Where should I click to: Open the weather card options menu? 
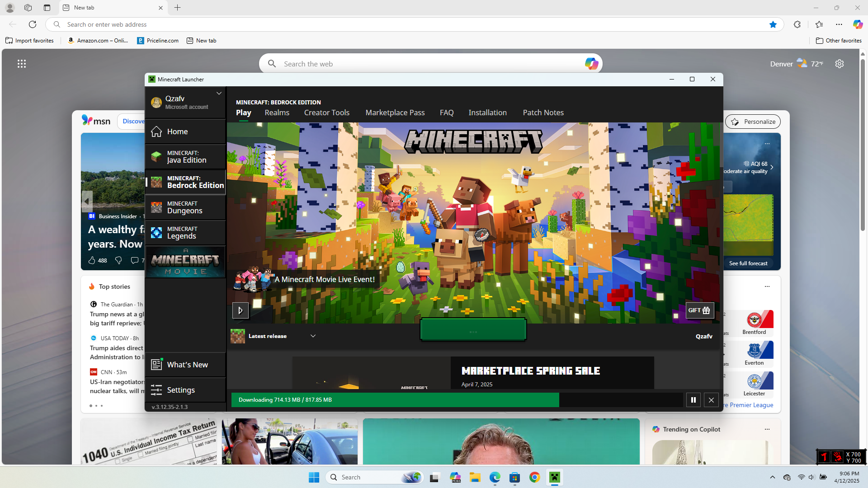coord(767,144)
